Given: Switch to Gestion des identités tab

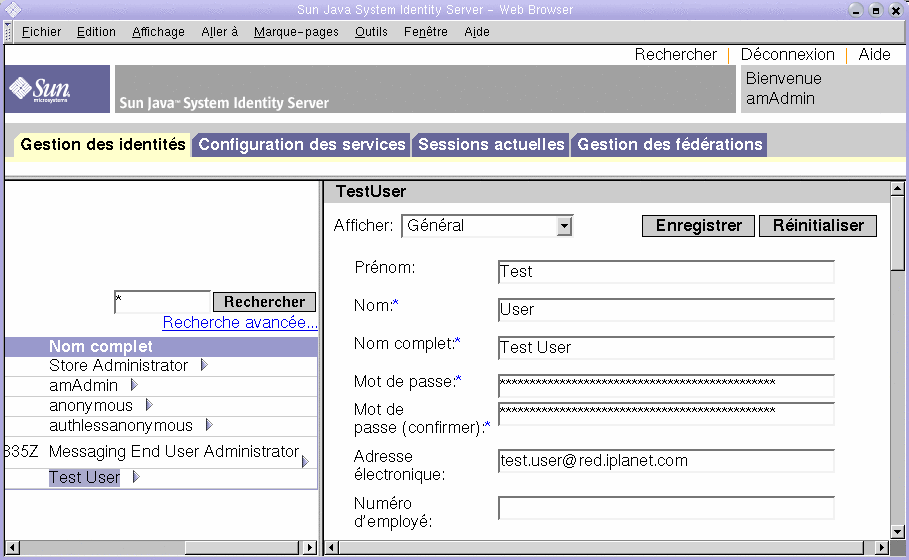Looking at the screenshot, I should [103, 144].
